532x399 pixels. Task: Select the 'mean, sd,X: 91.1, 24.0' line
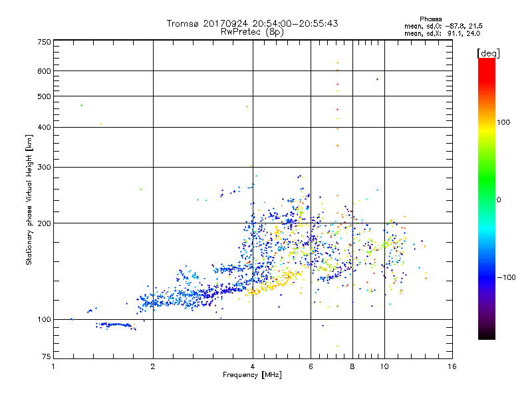point(442,33)
